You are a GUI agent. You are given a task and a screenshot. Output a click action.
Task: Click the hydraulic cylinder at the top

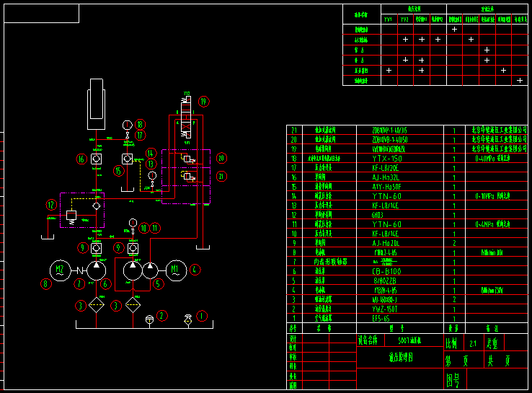(95, 100)
